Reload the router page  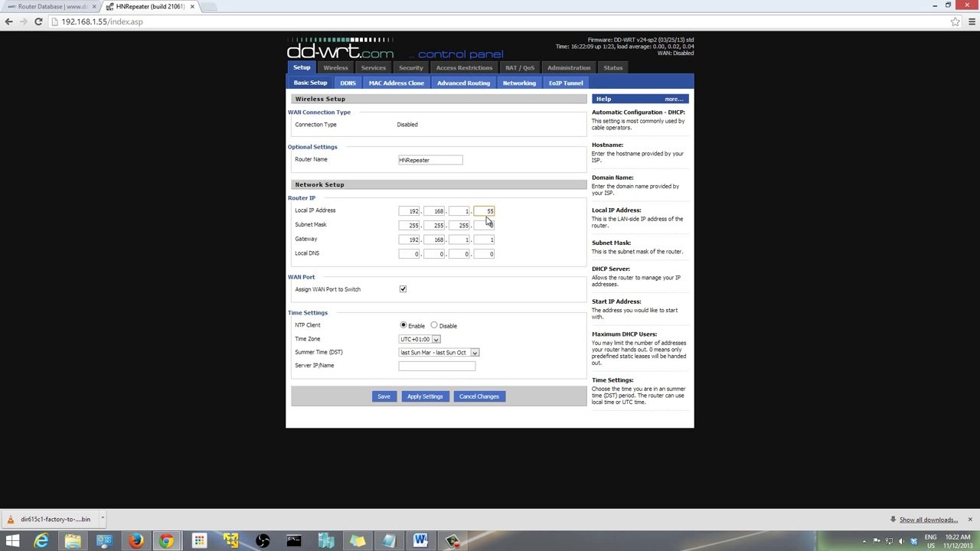[x=38, y=21]
